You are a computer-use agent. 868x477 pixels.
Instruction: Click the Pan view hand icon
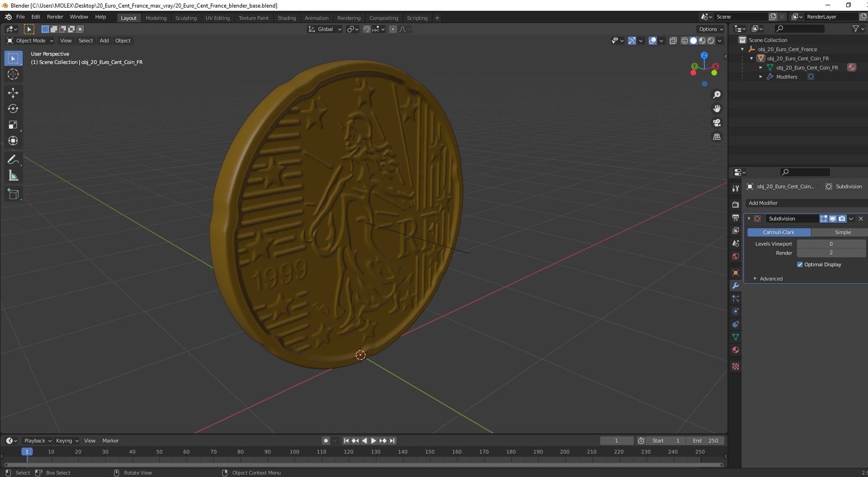tap(717, 109)
